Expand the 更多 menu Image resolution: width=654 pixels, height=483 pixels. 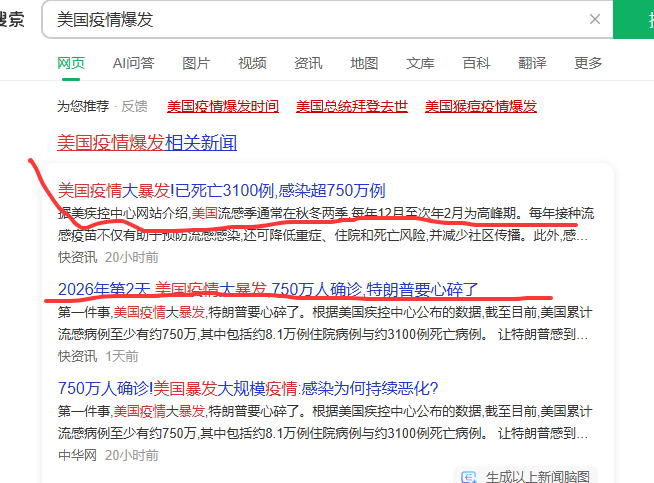[x=588, y=63]
